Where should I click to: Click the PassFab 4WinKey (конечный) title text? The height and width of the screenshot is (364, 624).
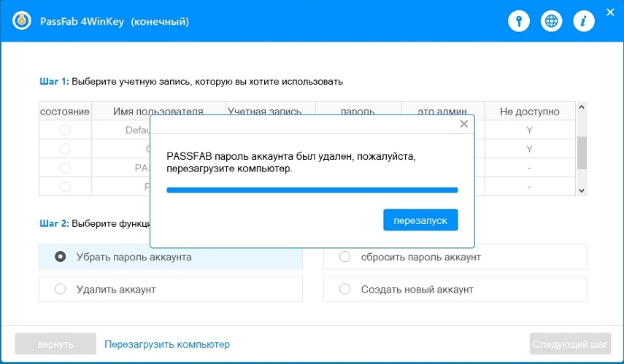click(x=114, y=21)
